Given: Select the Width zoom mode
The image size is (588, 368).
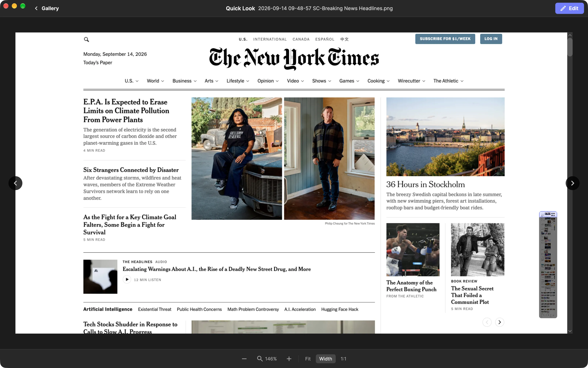Looking at the screenshot, I should pyautogui.click(x=326, y=359).
